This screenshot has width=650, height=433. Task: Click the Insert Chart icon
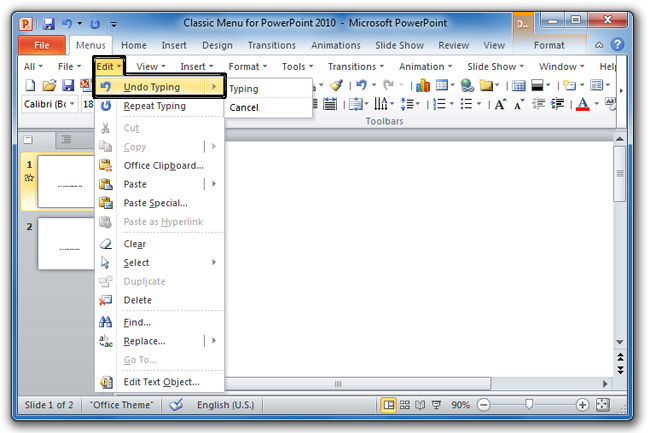[423, 85]
